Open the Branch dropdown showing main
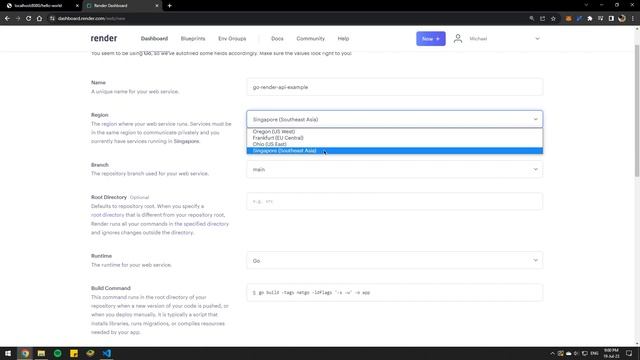Screen dimensions: 640x360 395,169
